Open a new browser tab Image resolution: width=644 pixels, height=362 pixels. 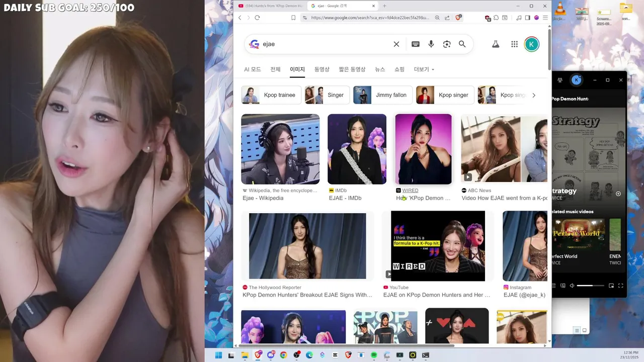tap(384, 6)
